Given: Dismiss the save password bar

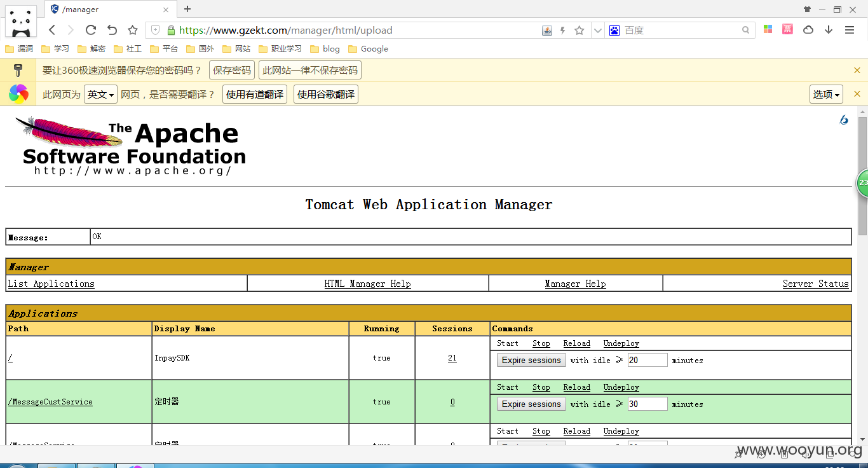Looking at the screenshot, I should [857, 71].
